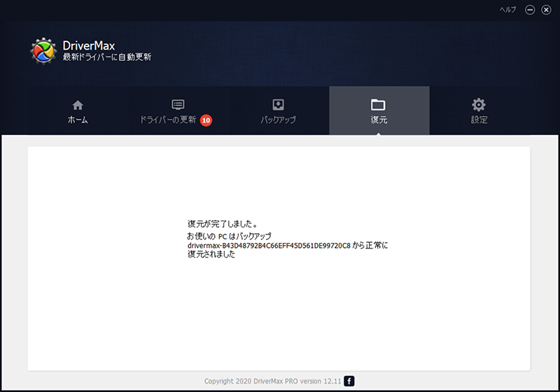Screen dimensions: 560x392
Task: Click the DriverMax title text
Action: (x=88, y=46)
